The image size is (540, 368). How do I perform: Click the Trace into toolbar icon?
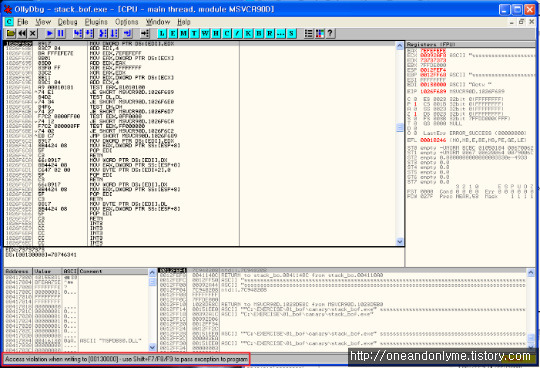click(103, 33)
